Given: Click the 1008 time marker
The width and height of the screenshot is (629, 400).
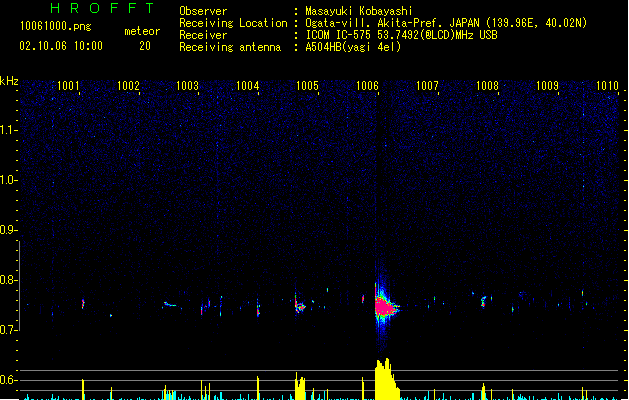Looking at the screenshot, I should 487,86.
